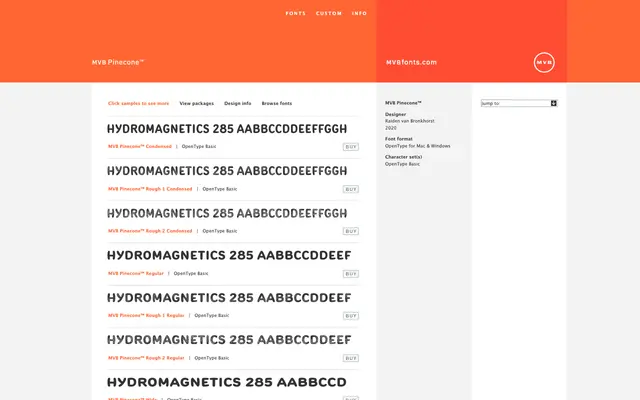Click the Pinecone Wide font sample

pyautogui.click(x=227, y=382)
